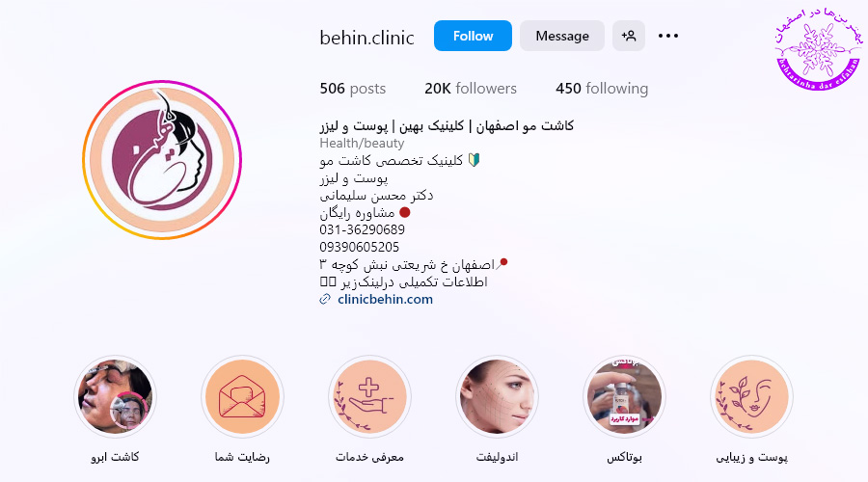Select the 031-36290689 phone number text
Viewport: 868px width, 482px height.
[362, 229]
